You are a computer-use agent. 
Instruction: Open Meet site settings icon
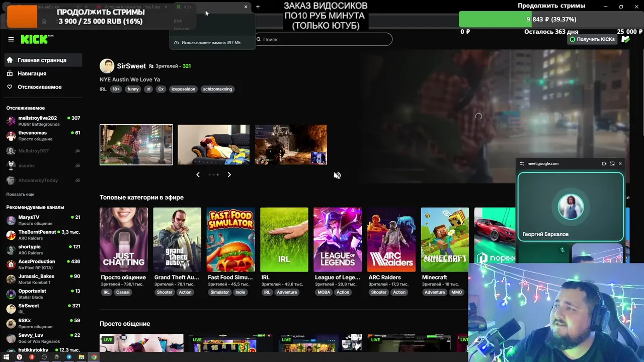tap(522, 163)
